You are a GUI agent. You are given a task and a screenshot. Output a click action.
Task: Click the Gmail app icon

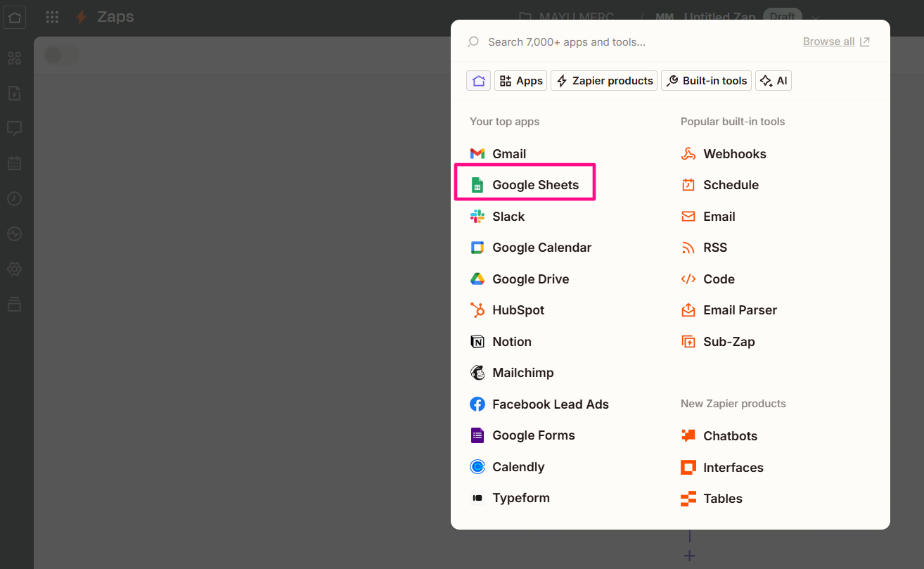pos(477,153)
